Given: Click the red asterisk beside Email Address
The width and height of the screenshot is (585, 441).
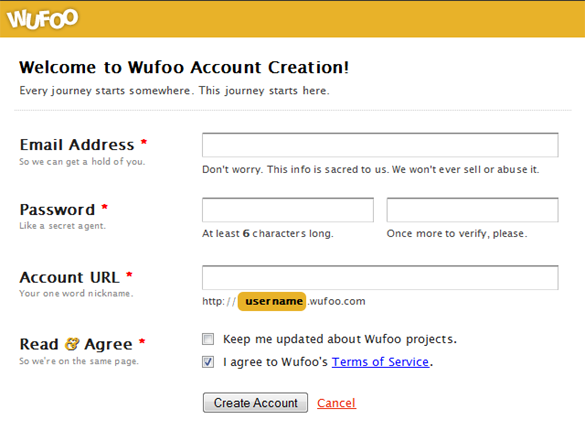Looking at the screenshot, I should [144, 142].
